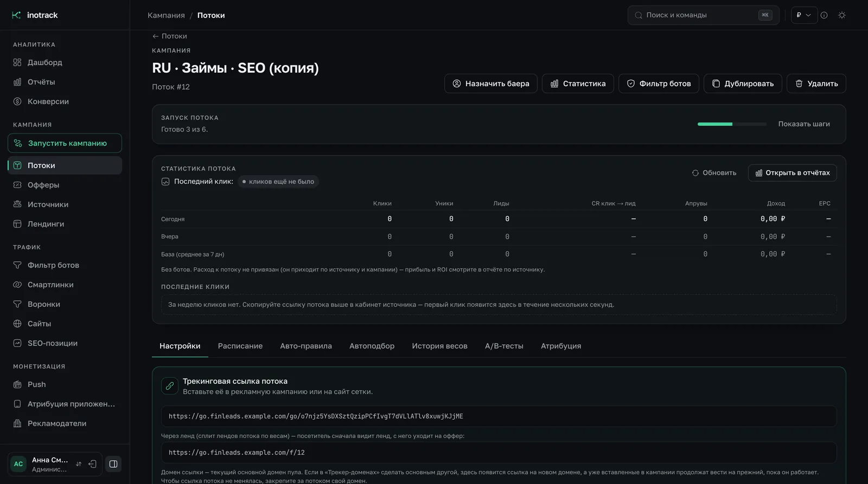The height and width of the screenshot is (484, 868).
Task: Click the Отчёты chart icon in sidebar
Action: click(17, 82)
